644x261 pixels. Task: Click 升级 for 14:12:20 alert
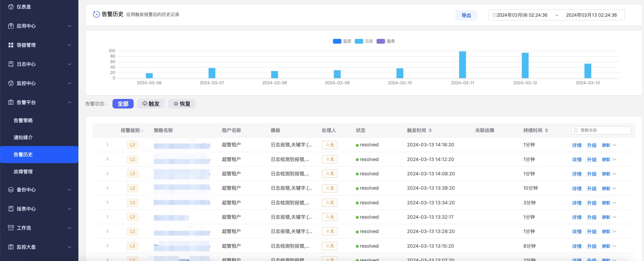click(x=592, y=160)
